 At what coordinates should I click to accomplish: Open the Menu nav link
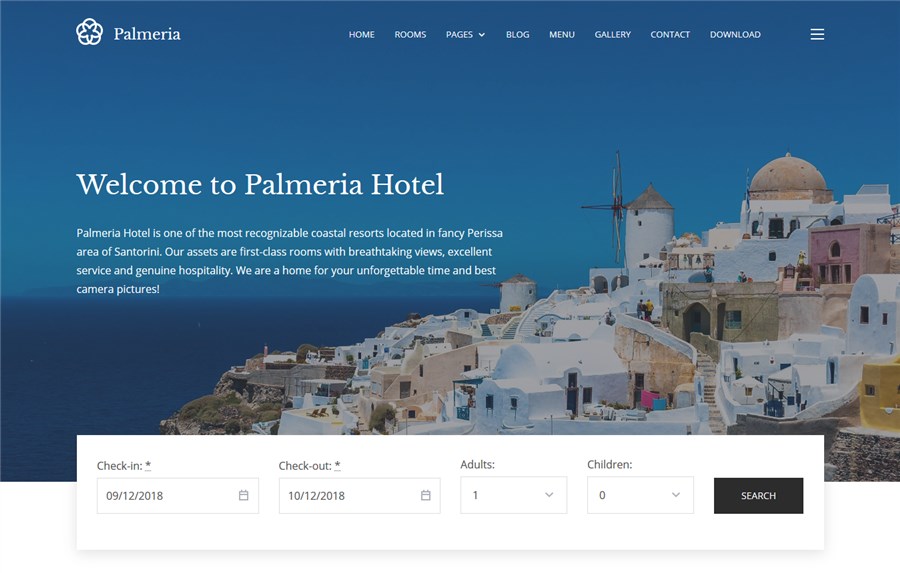click(x=562, y=34)
